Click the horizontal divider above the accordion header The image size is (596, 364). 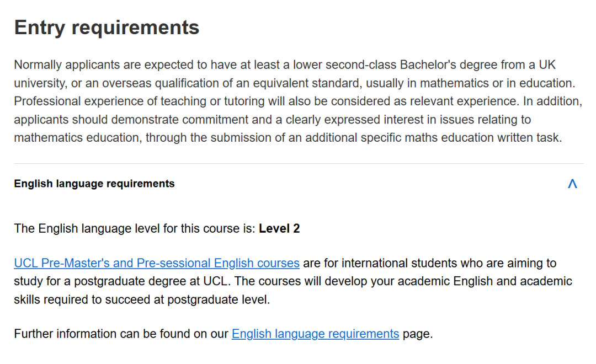coord(298,164)
